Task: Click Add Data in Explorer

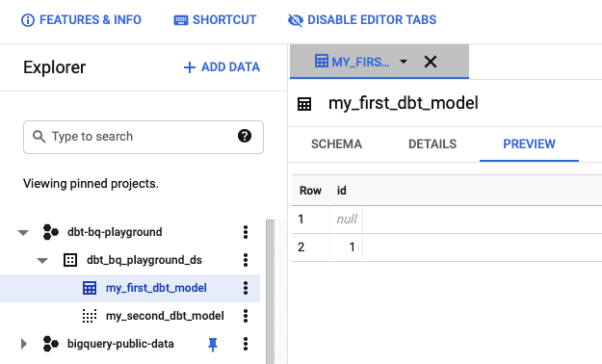Action: (x=222, y=67)
